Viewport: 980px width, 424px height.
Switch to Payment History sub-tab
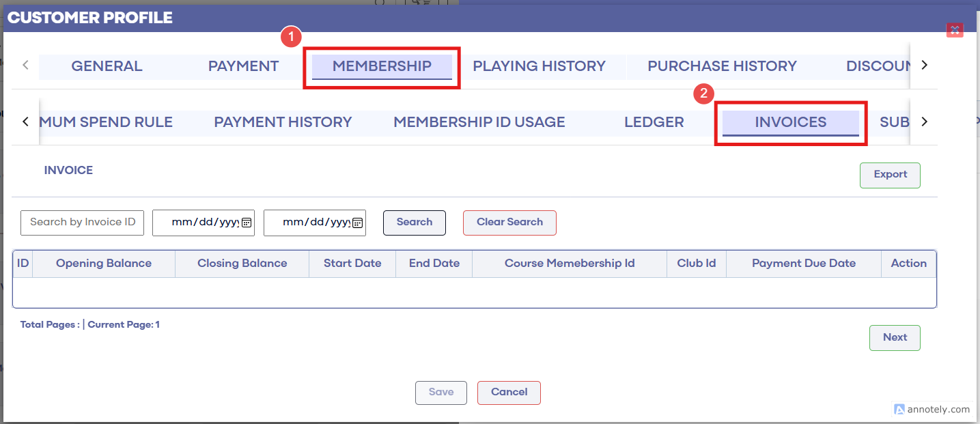(283, 122)
